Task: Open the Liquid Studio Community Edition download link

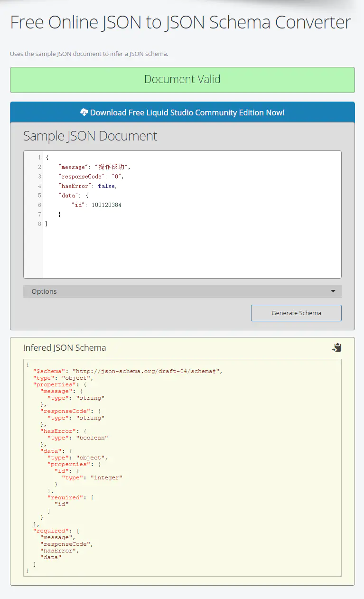Action: click(182, 112)
